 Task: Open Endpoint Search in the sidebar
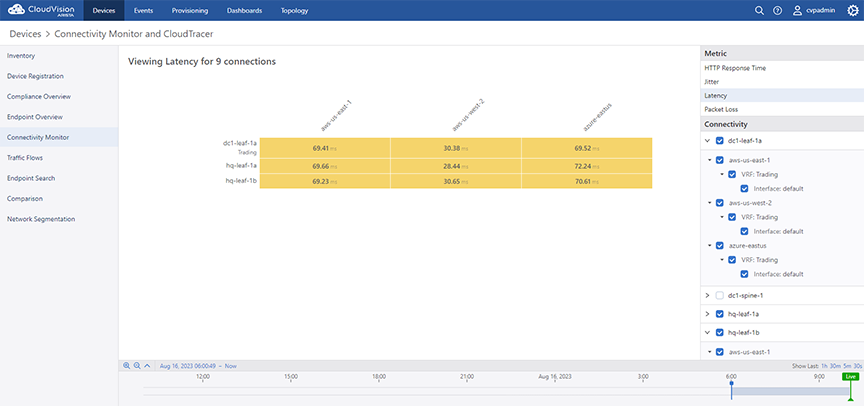click(59, 178)
